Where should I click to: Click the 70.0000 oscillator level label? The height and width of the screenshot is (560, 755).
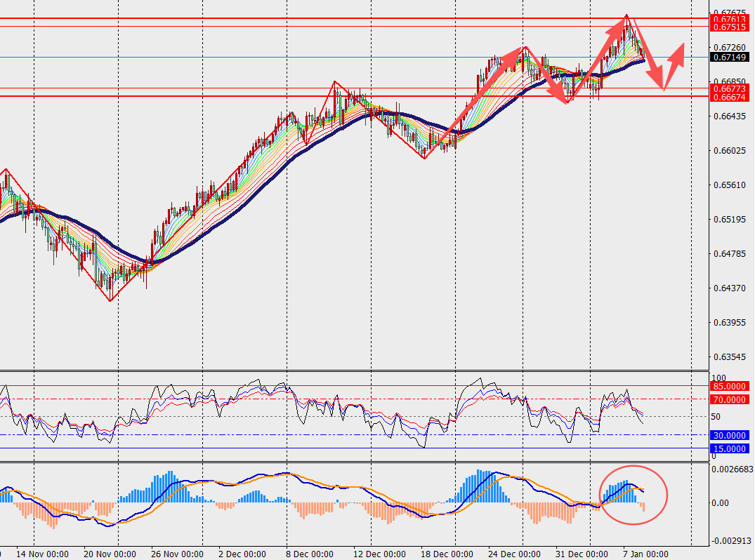tap(730, 399)
